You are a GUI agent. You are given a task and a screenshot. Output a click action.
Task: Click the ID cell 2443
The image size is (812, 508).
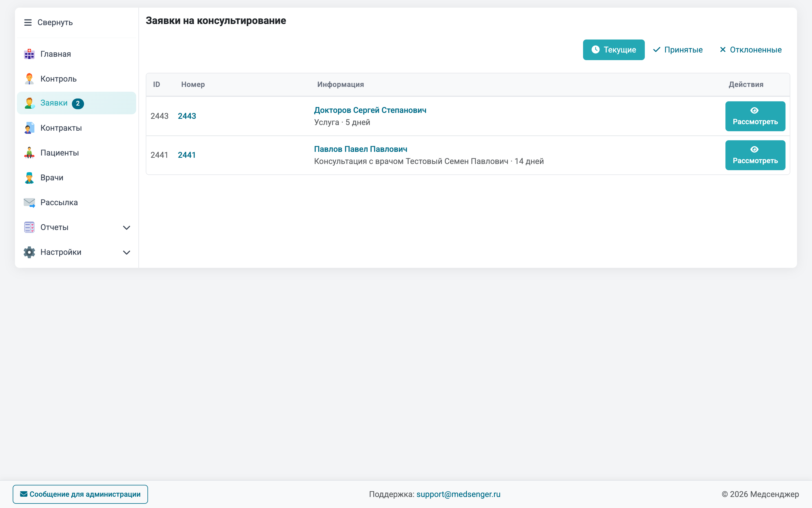[x=159, y=116]
